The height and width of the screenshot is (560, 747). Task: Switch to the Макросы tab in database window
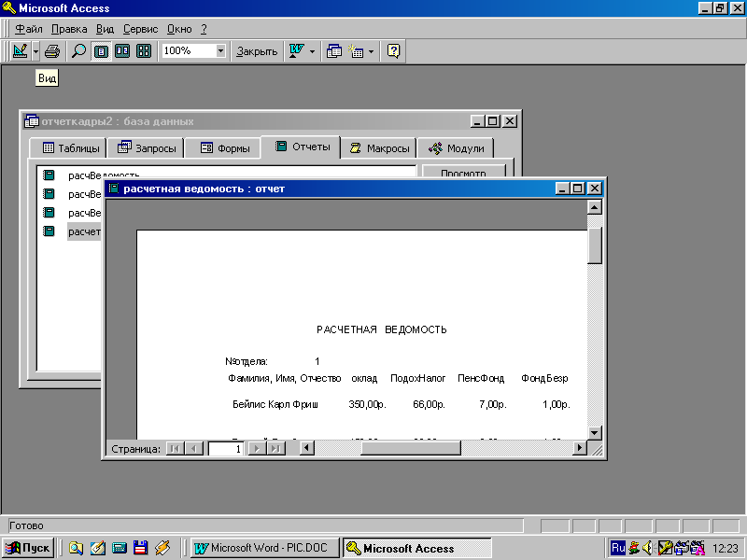[379, 148]
